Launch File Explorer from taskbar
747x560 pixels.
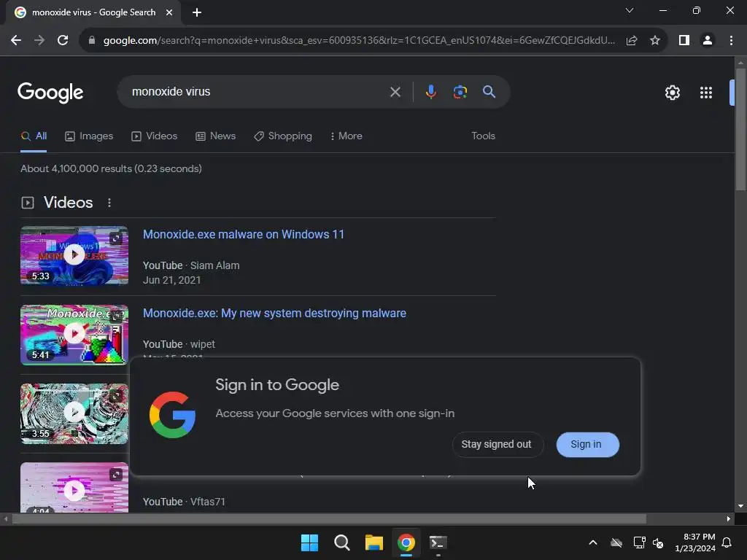tap(374, 542)
